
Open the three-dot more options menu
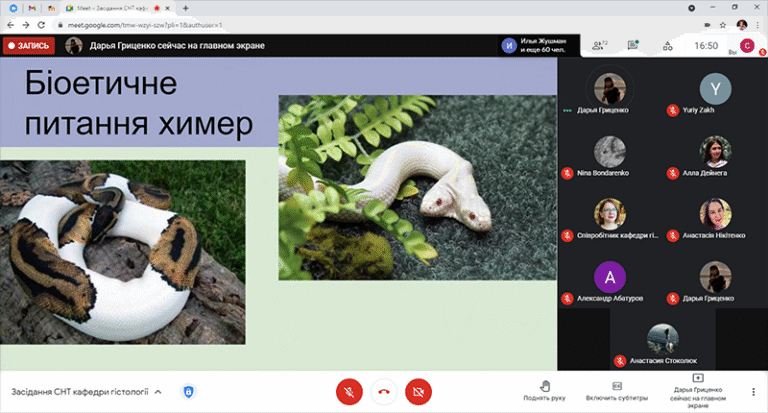click(753, 391)
